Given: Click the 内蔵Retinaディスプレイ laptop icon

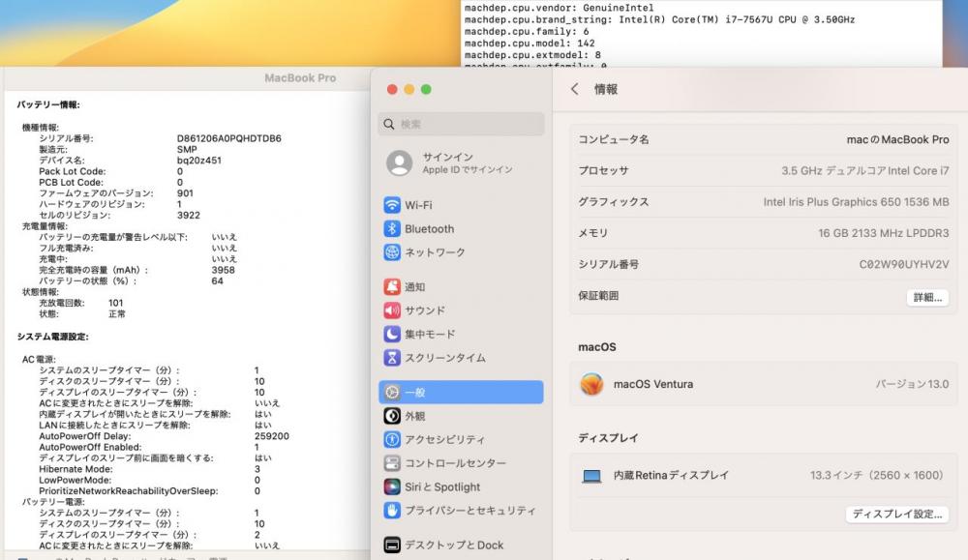Looking at the screenshot, I should 591,476.
